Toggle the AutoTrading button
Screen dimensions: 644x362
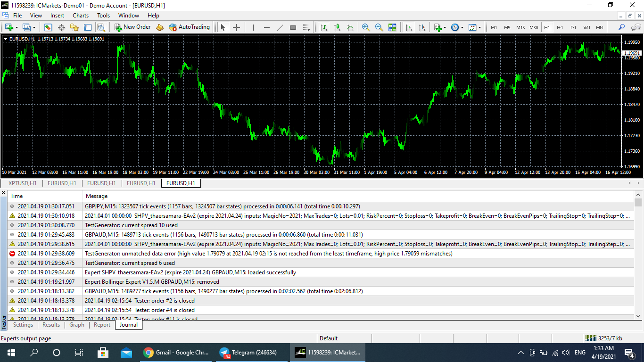pyautogui.click(x=189, y=27)
